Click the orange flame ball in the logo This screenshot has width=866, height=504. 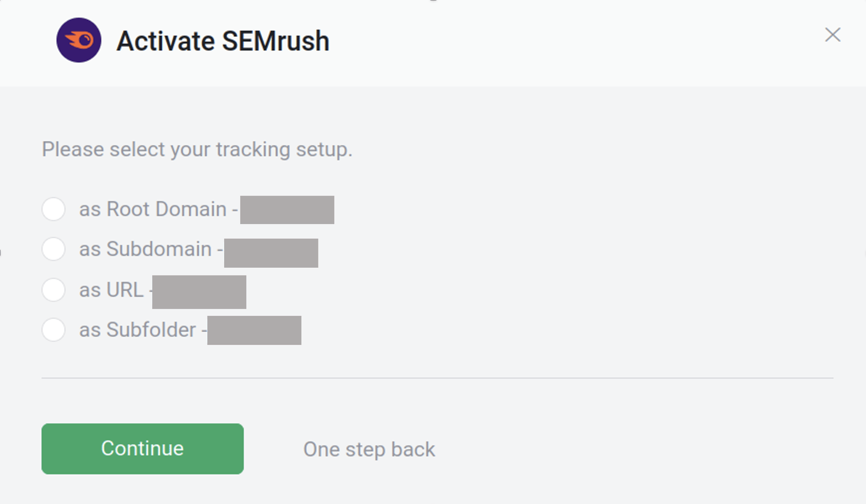(82, 39)
